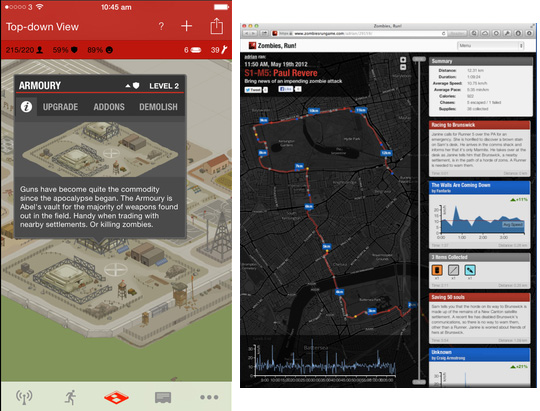The height and width of the screenshot is (411, 540).
Task: Zoom out on the run map
Action: 403,67
